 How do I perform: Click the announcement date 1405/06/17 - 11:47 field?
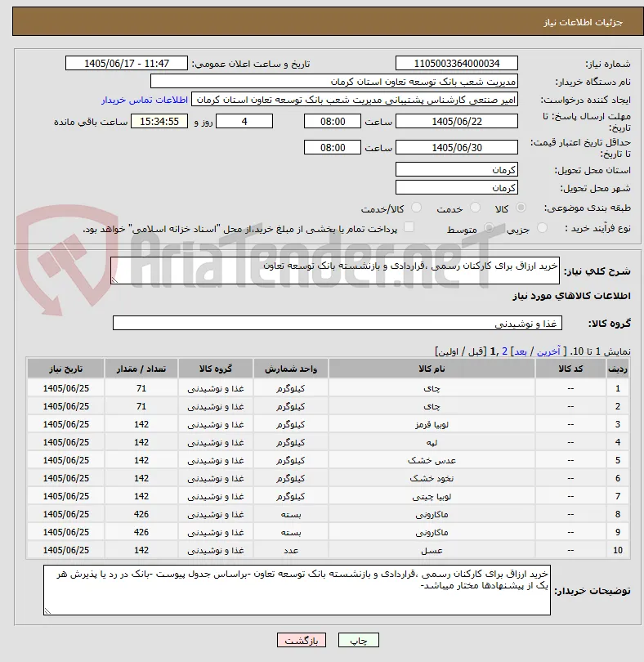pyautogui.click(x=126, y=63)
